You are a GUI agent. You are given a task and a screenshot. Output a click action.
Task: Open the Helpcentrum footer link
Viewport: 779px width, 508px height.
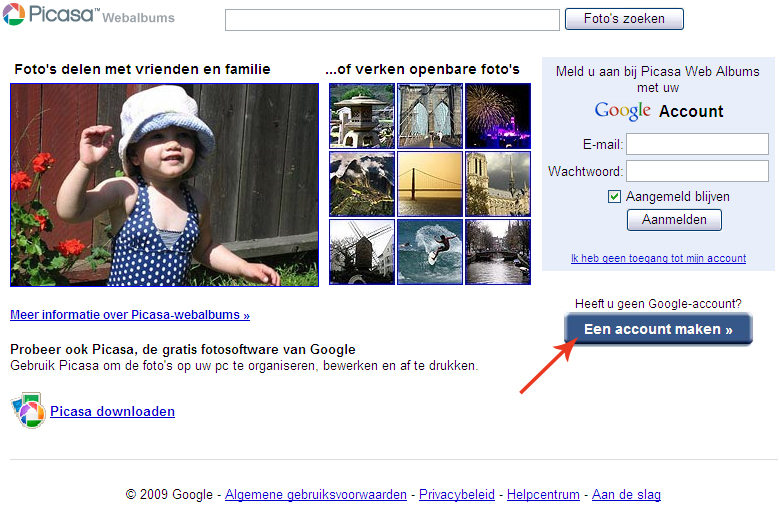[543, 495]
